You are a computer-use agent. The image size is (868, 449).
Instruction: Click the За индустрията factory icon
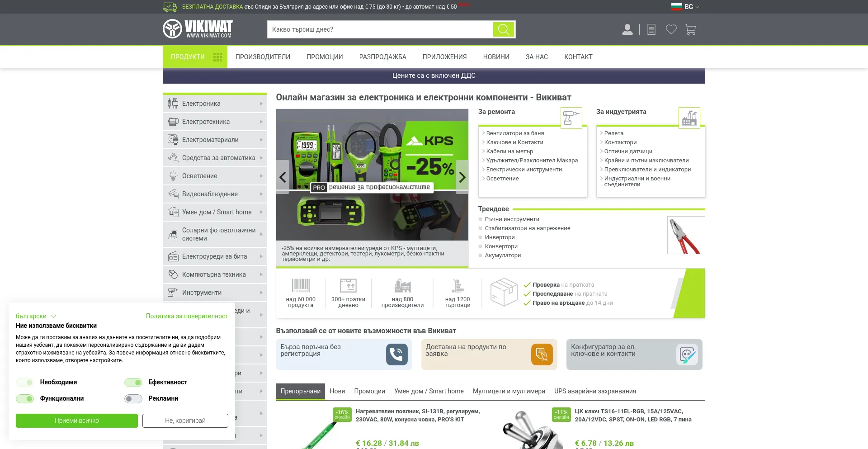click(689, 118)
